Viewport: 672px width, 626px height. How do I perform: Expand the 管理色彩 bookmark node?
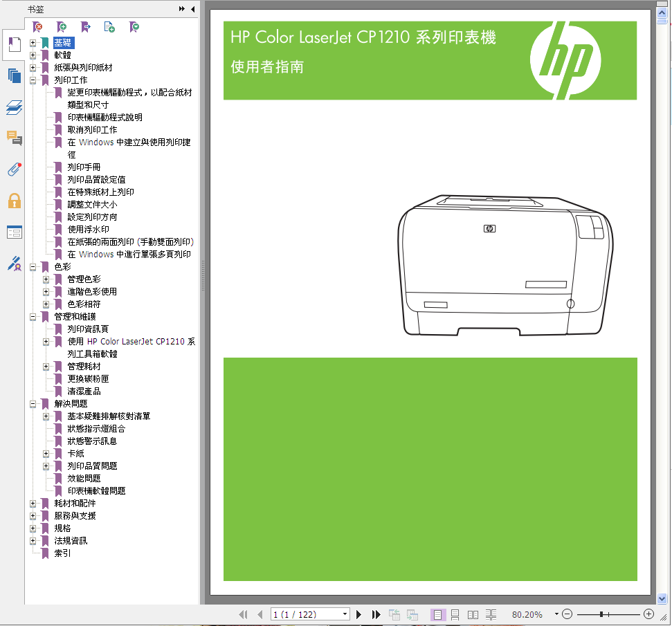(x=46, y=279)
